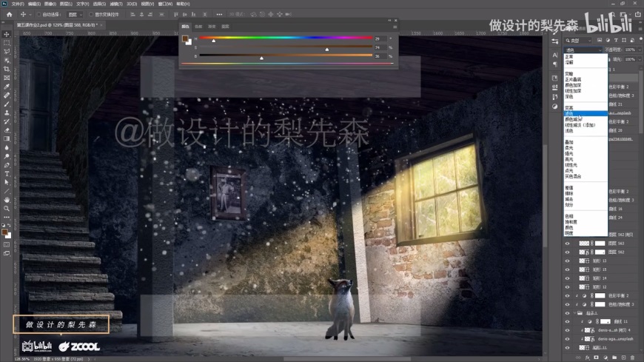This screenshot has height=362, width=644.
Task: Delete layer trash icon
Action: [632, 358]
